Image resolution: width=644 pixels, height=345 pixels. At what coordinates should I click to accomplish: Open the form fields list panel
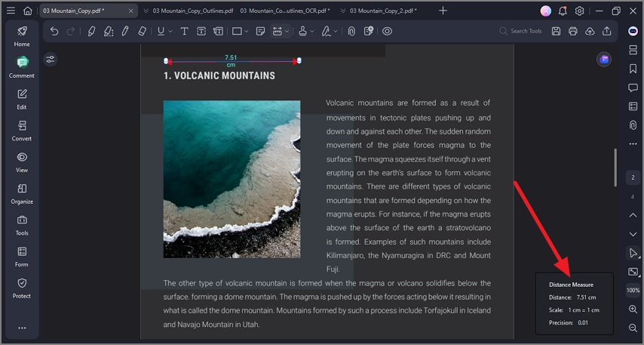[x=633, y=106]
